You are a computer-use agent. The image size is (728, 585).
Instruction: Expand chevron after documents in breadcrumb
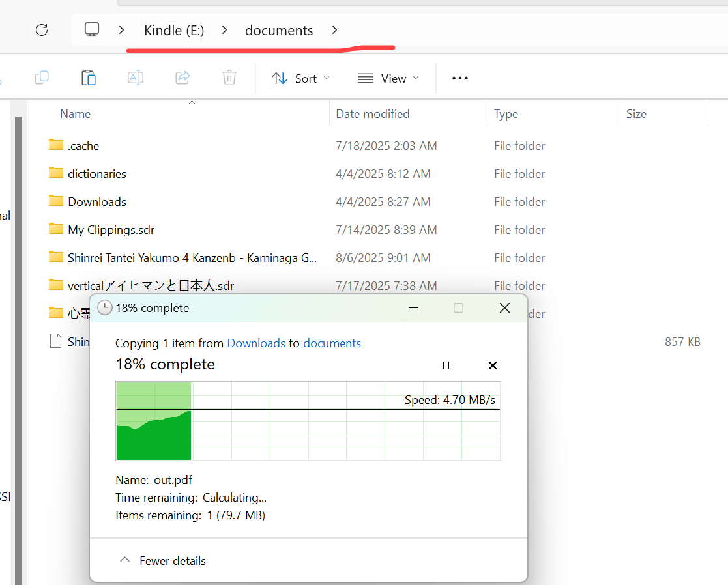334,30
